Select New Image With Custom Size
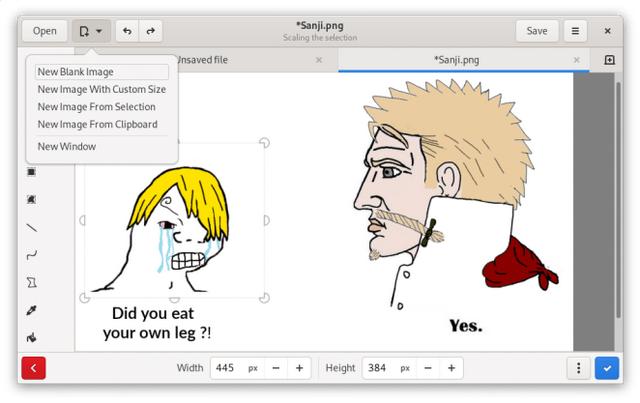This screenshot has width=640, height=403. [x=101, y=89]
